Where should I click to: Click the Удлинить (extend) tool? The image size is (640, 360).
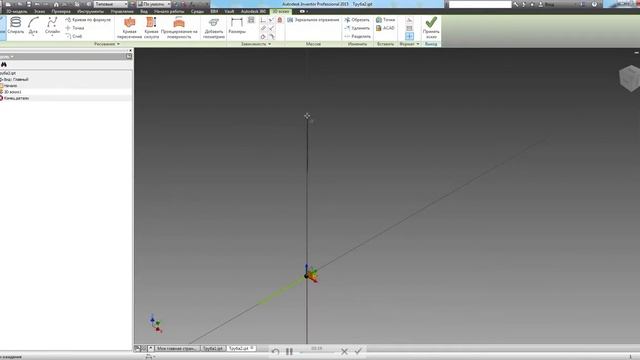click(357, 28)
